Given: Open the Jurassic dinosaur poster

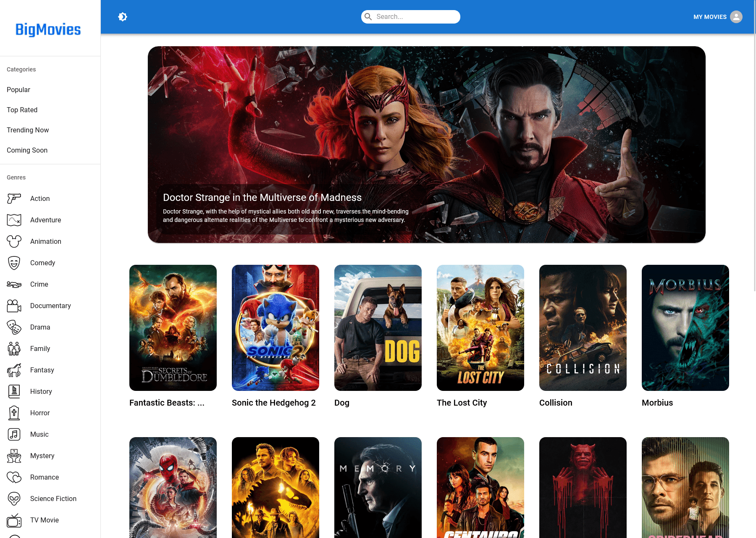Looking at the screenshot, I should pos(276,488).
